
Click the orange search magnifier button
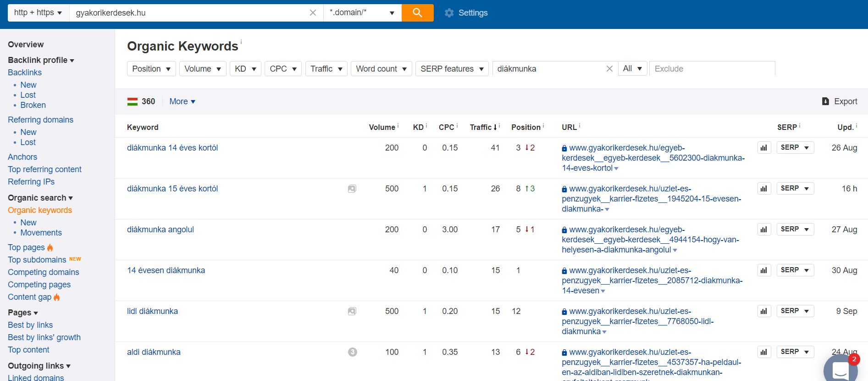tap(417, 13)
